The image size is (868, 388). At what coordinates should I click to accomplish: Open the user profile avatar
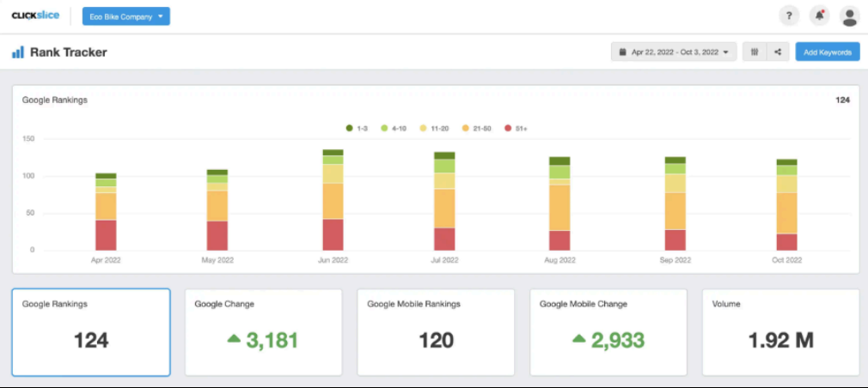pos(849,15)
